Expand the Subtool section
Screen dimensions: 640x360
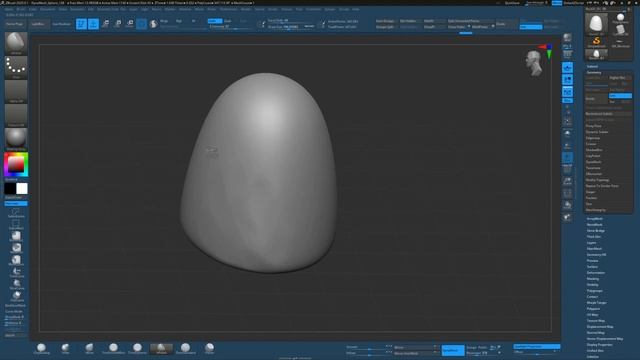click(592, 67)
